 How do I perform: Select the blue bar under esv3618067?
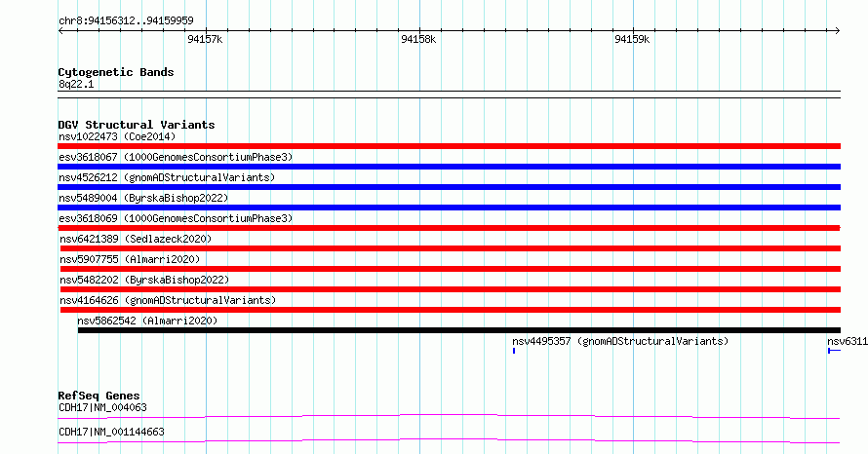click(x=449, y=167)
